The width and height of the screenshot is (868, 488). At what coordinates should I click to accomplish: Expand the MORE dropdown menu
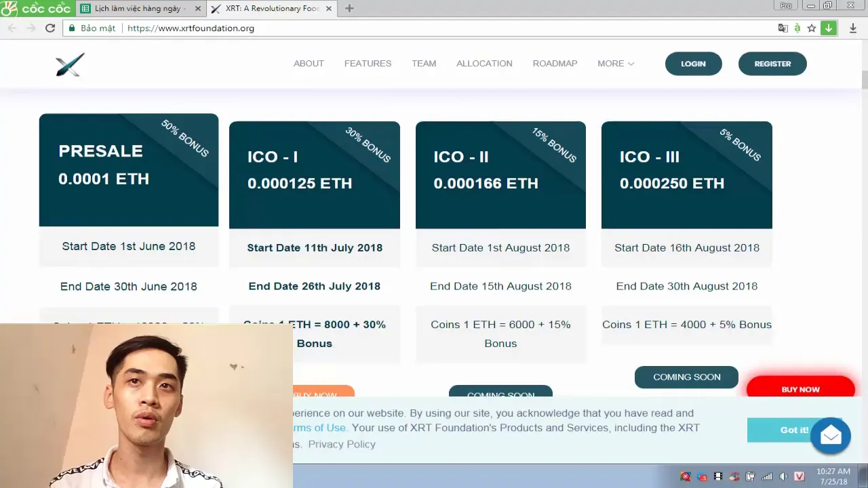616,64
